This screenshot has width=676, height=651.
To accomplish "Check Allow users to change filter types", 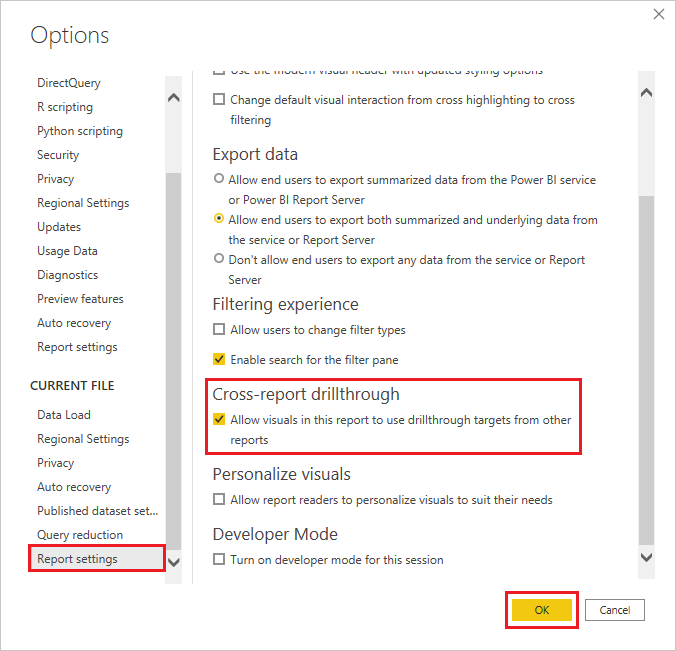I will point(219,330).
